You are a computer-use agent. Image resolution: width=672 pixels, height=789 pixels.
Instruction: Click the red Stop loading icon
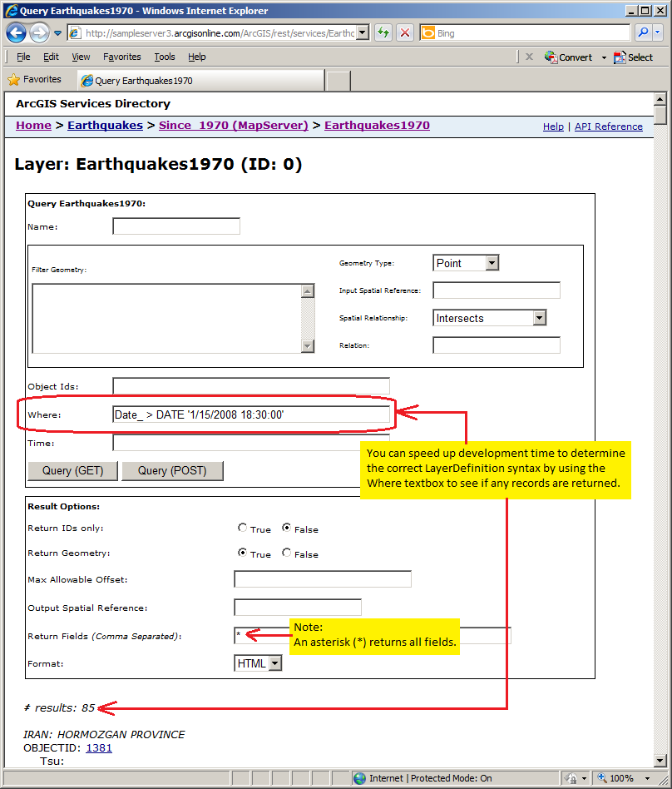click(x=405, y=32)
